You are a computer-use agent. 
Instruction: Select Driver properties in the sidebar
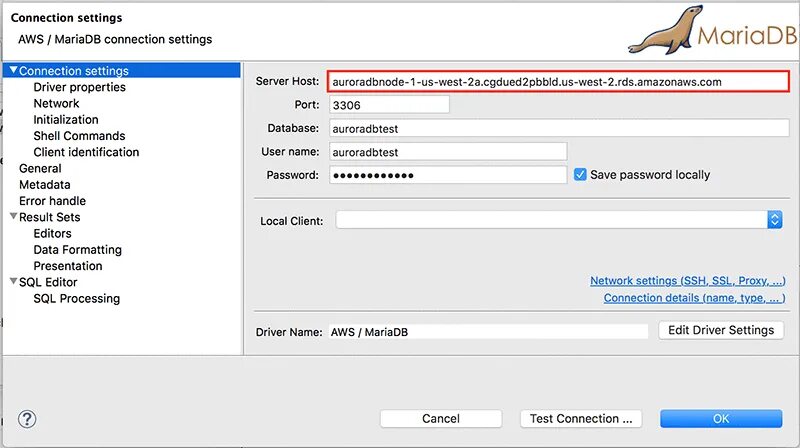(80, 87)
